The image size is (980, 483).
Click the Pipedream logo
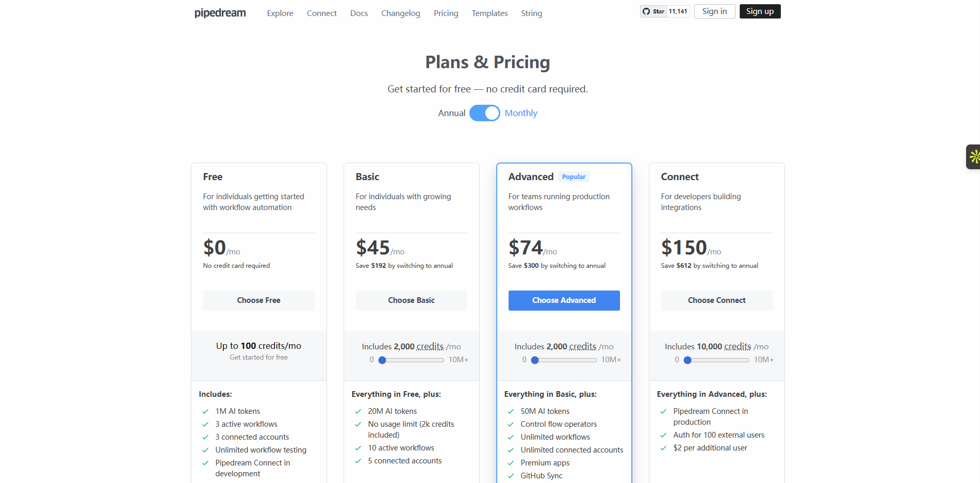(x=220, y=13)
